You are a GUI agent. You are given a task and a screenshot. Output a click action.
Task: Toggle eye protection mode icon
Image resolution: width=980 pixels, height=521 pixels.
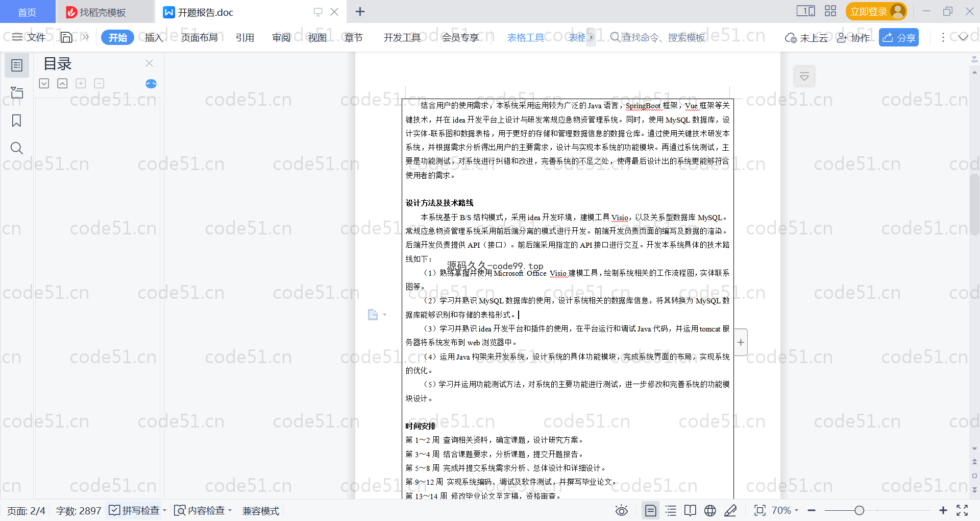(x=622, y=510)
